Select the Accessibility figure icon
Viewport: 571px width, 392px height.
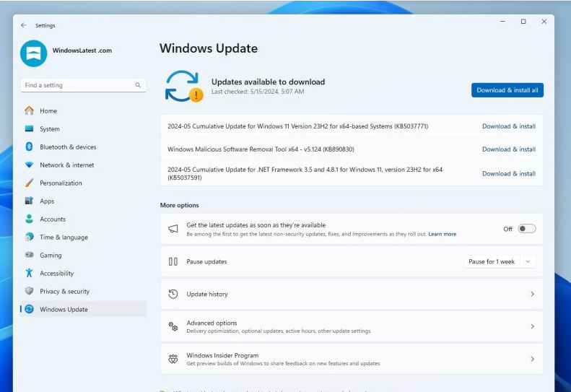(x=29, y=274)
